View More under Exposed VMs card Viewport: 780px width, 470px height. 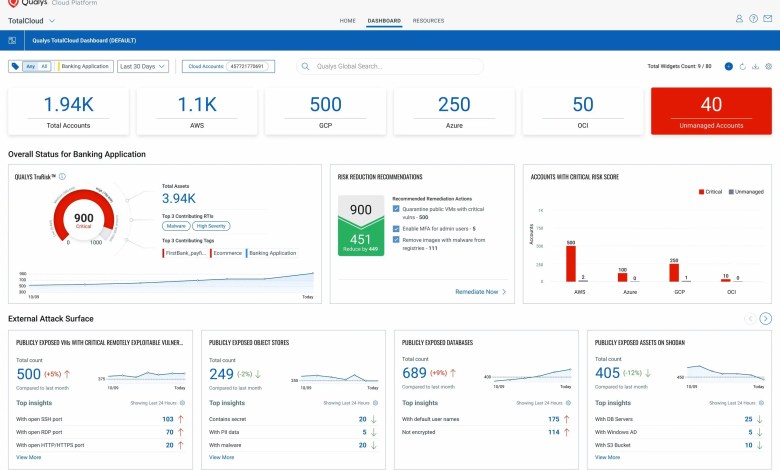(28, 457)
